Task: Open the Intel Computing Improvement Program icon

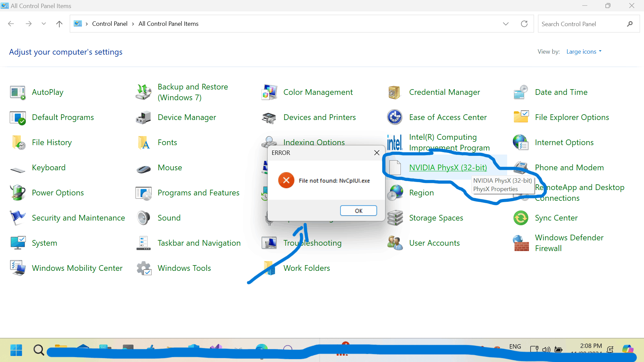Action: point(394,142)
